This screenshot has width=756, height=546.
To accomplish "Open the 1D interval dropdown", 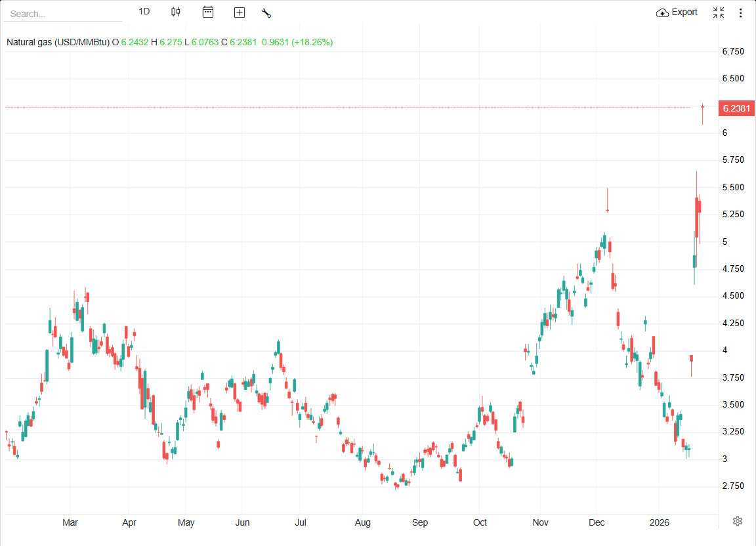I will coord(144,12).
